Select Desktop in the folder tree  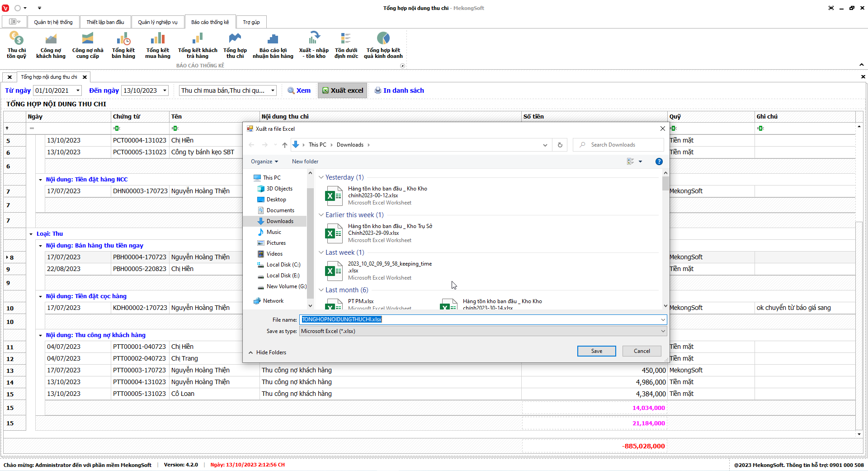pyautogui.click(x=276, y=200)
